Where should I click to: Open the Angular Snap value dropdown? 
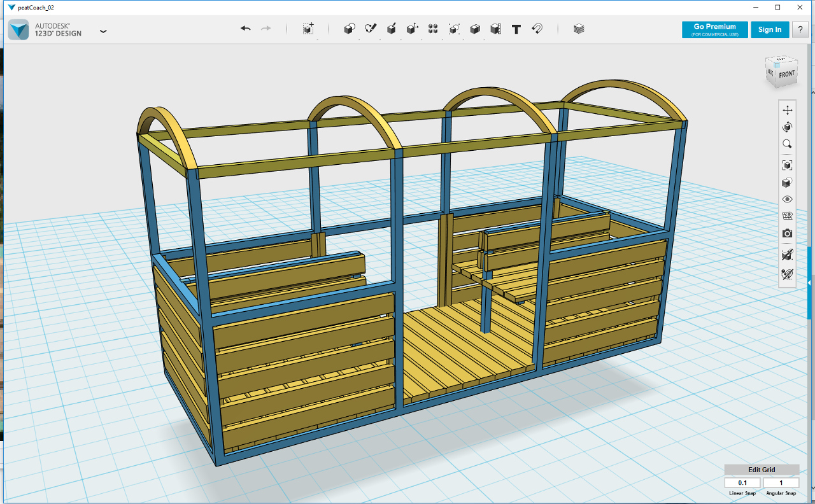(781, 483)
